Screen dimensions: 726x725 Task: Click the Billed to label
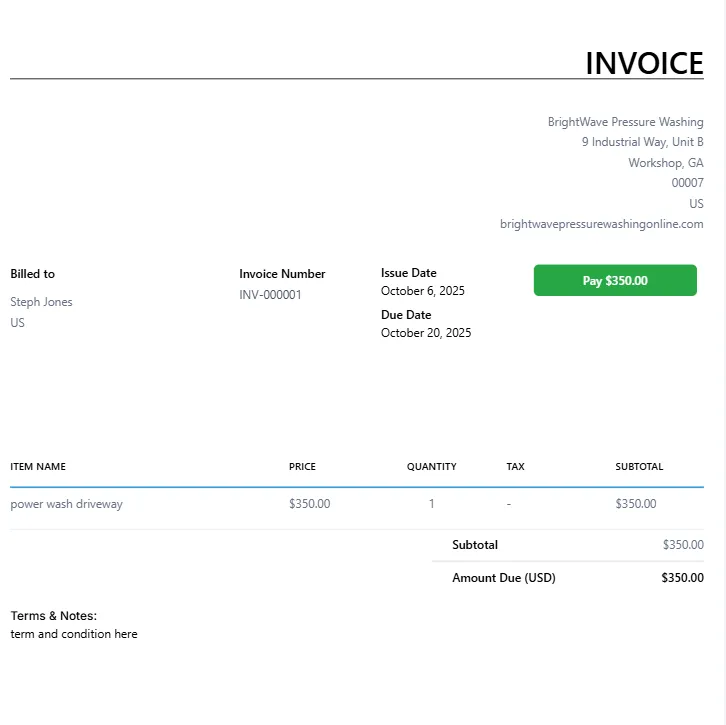click(x=33, y=274)
